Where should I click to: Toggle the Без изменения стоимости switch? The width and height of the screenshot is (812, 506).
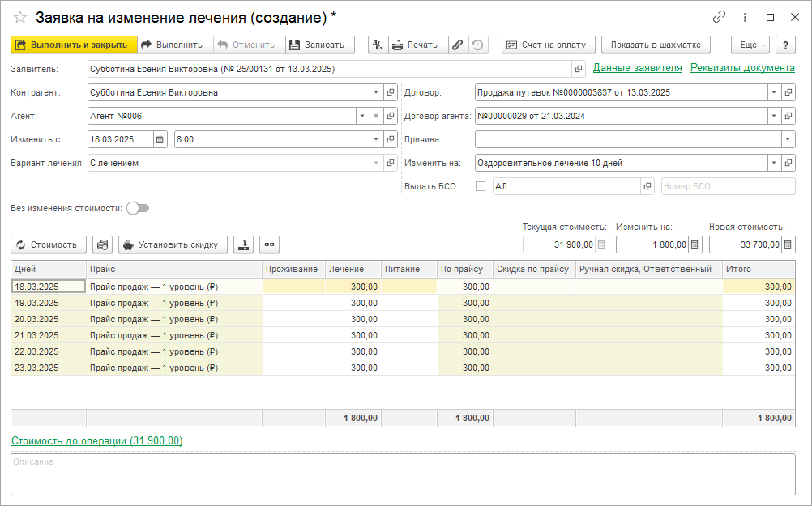138,208
